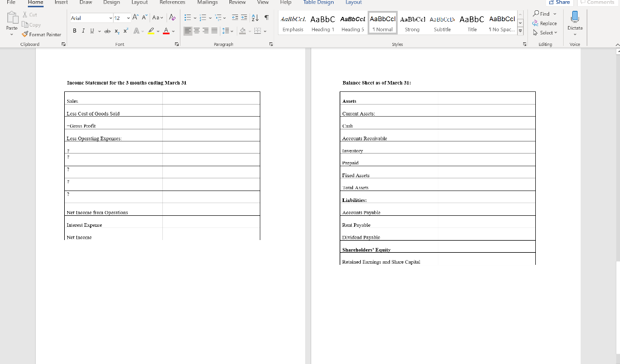Image resolution: width=620 pixels, height=364 pixels.
Task: Apply the Title style
Action: tap(472, 24)
